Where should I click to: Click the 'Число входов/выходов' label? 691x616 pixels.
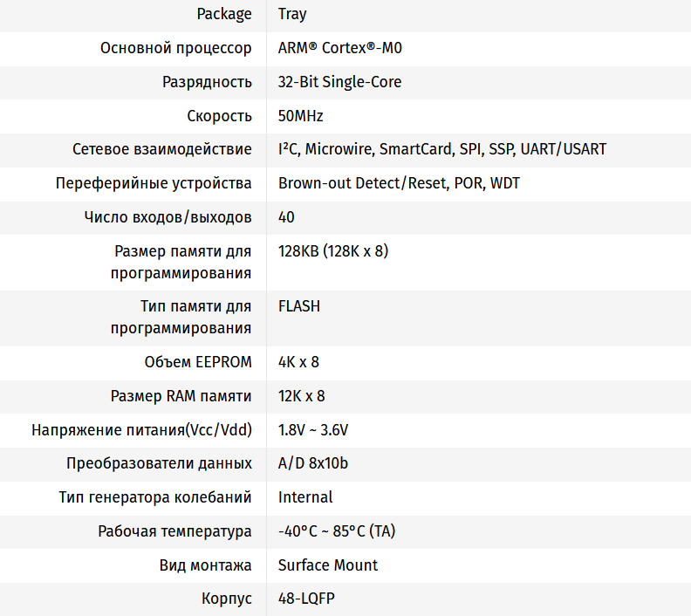(x=168, y=217)
